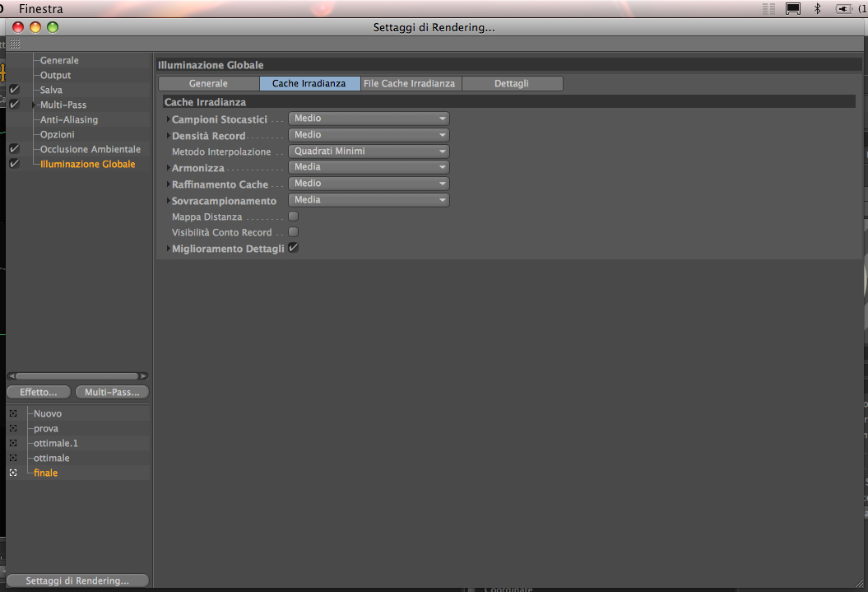Click the display icon in the menu bar
868x592 pixels.
click(x=792, y=9)
